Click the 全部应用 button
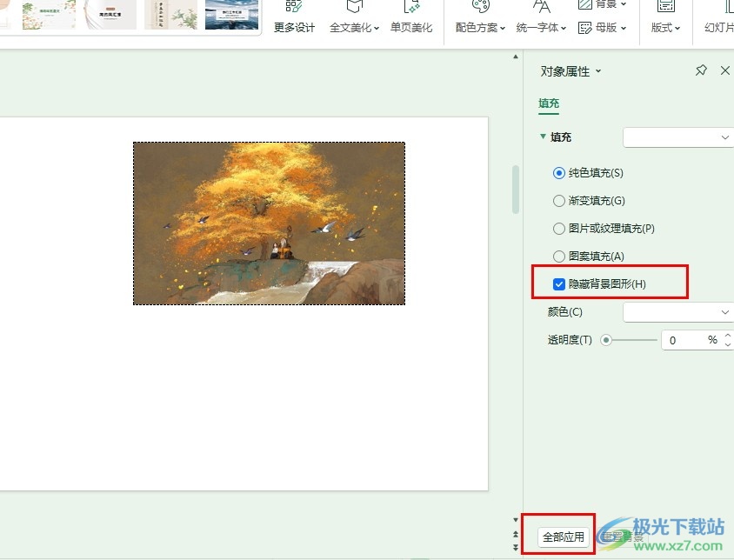 point(564,537)
